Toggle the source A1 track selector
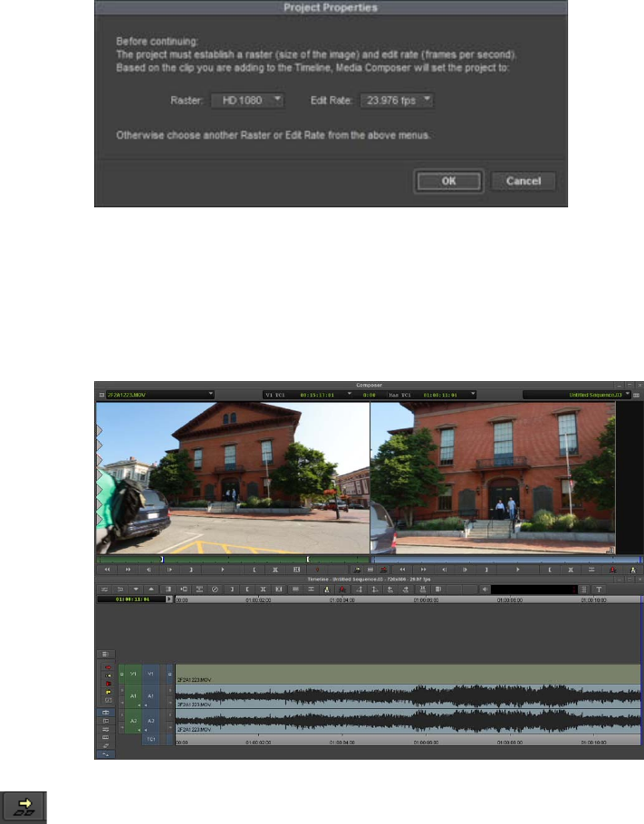 [133, 696]
